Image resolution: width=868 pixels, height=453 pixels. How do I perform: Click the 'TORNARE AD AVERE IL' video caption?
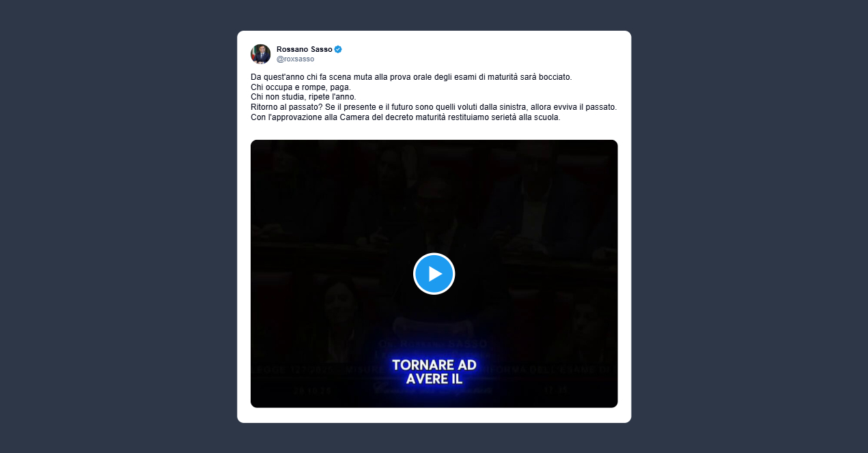434,372
